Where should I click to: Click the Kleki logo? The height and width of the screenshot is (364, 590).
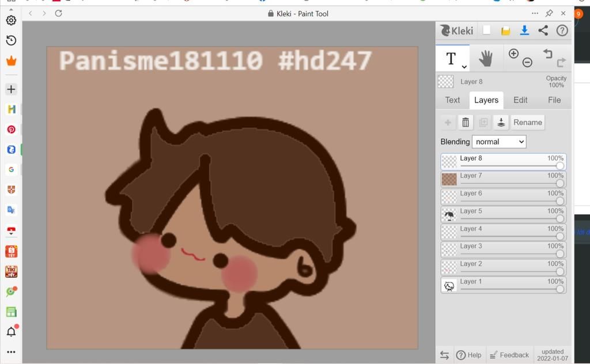point(456,31)
